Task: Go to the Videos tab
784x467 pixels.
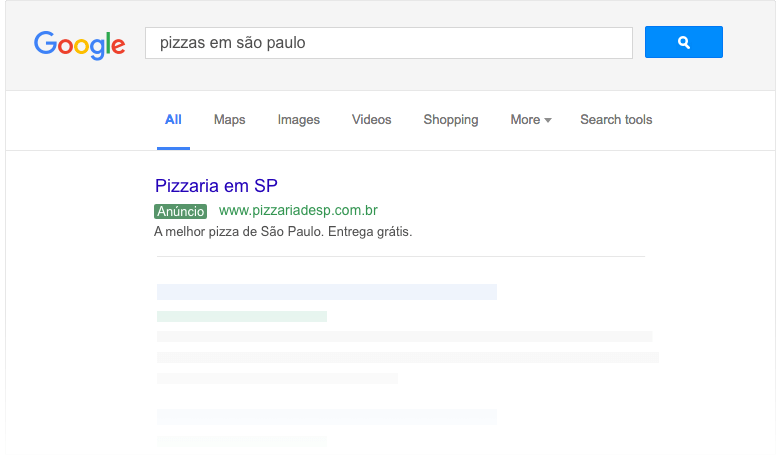Action: click(x=371, y=120)
